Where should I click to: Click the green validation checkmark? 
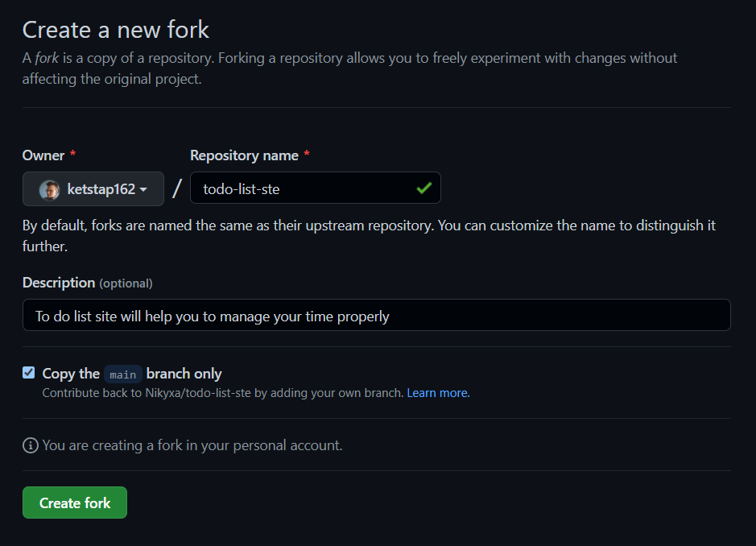(424, 188)
